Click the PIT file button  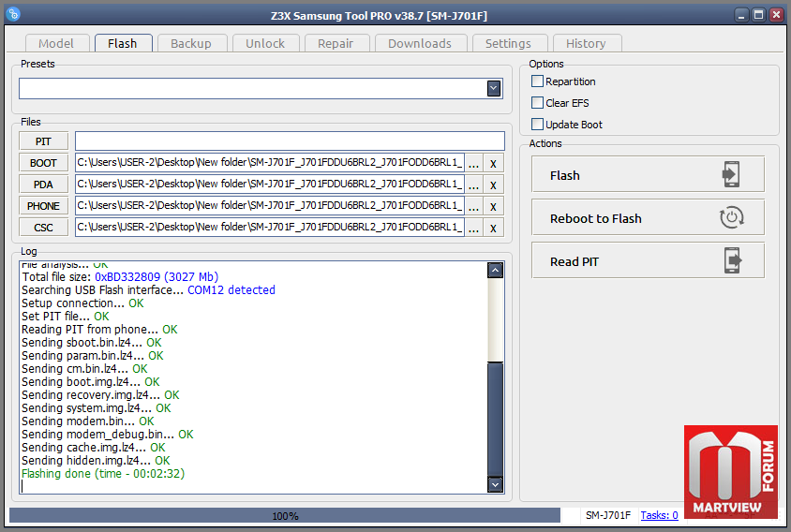43,141
